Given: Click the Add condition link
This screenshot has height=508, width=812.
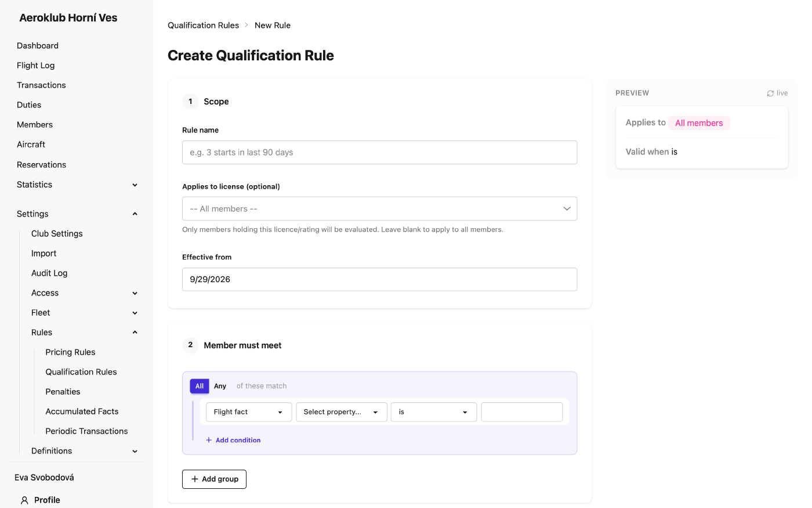Looking at the screenshot, I should pos(233,441).
